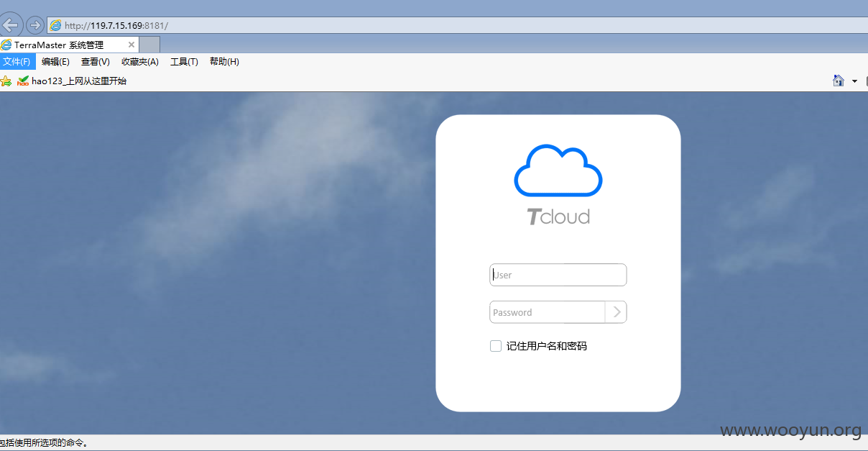Screen dimensions: 868x451
Task: Click the Password input field
Action: point(548,312)
